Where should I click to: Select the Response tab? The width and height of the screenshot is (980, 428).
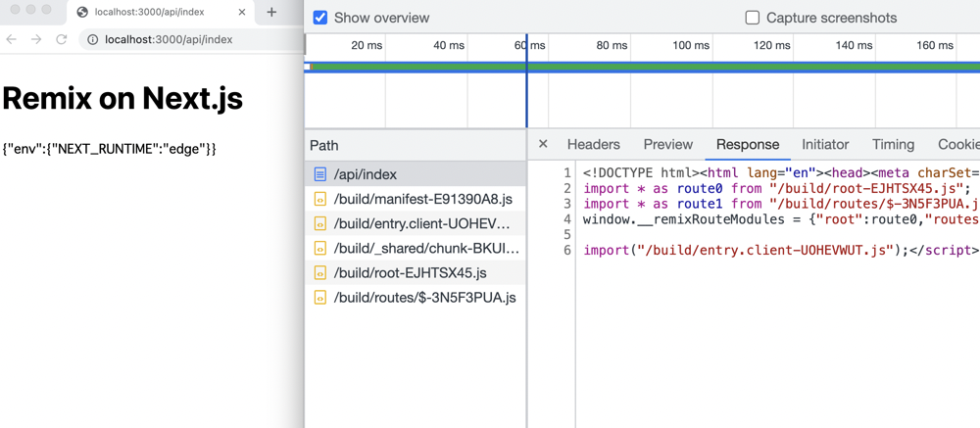(x=748, y=144)
